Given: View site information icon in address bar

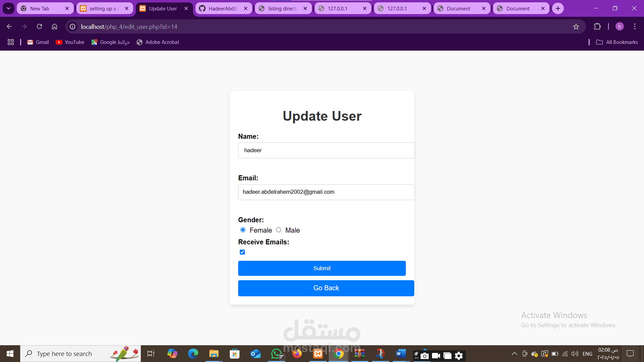Looking at the screenshot, I should point(72,26).
